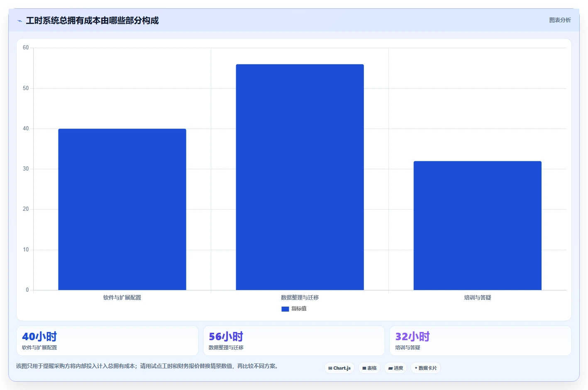Click the 数据整理与迁移 bar in the chart
588x390 pixels.
pos(300,177)
